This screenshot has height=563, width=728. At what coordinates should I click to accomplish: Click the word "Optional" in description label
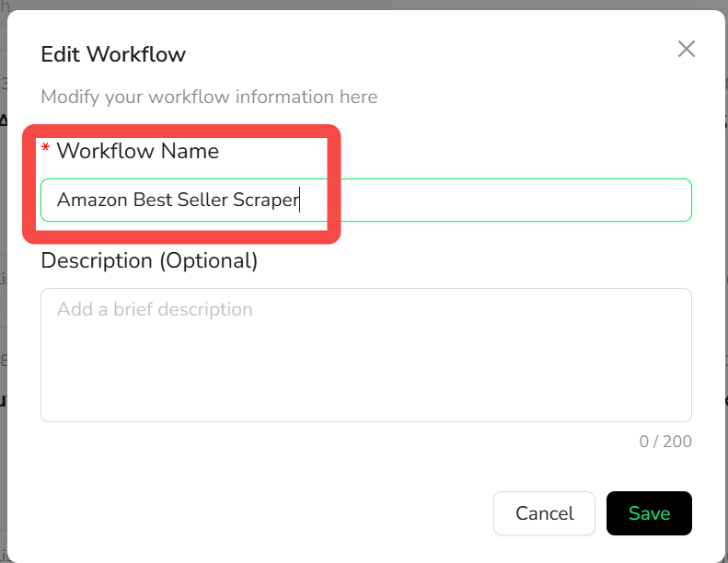click(210, 261)
